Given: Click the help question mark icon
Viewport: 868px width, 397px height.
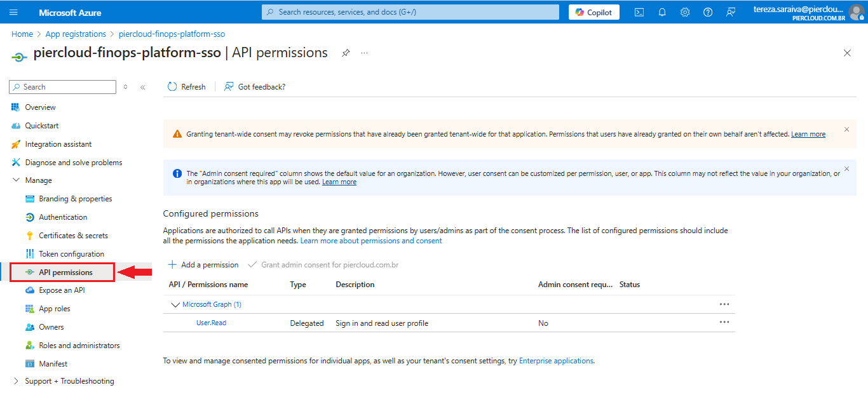Looking at the screenshot, I should click(x=708, y=12).
